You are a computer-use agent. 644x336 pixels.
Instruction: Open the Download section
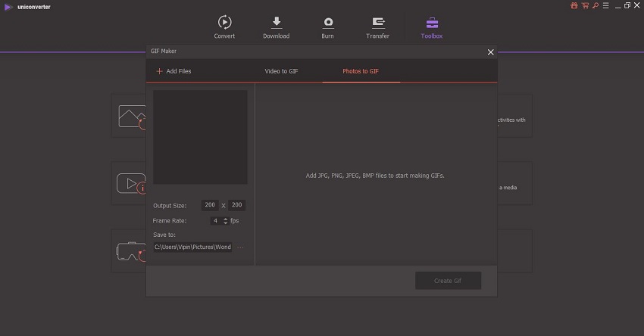(x=276, y=26)
